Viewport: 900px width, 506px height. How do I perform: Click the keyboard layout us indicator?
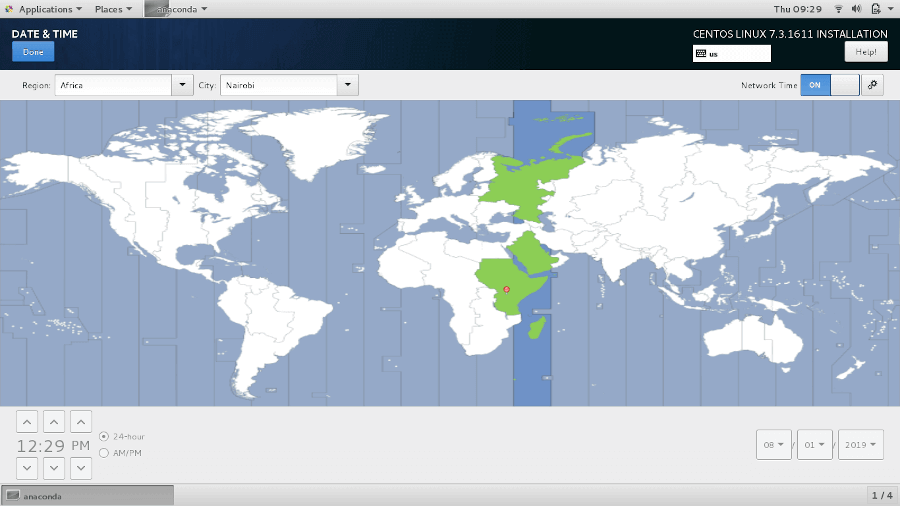pos(731,53)
